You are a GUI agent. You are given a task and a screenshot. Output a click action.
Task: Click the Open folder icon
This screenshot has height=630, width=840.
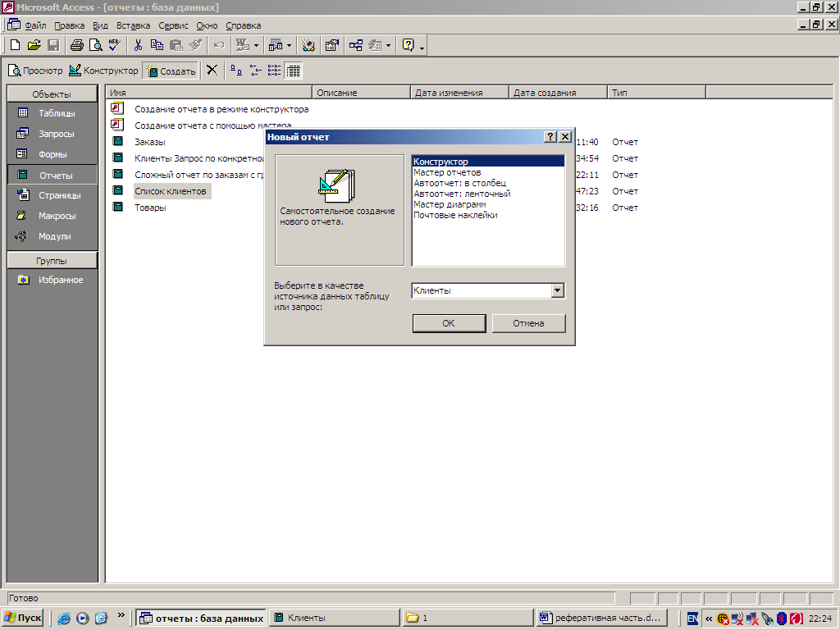pos(34,46)
